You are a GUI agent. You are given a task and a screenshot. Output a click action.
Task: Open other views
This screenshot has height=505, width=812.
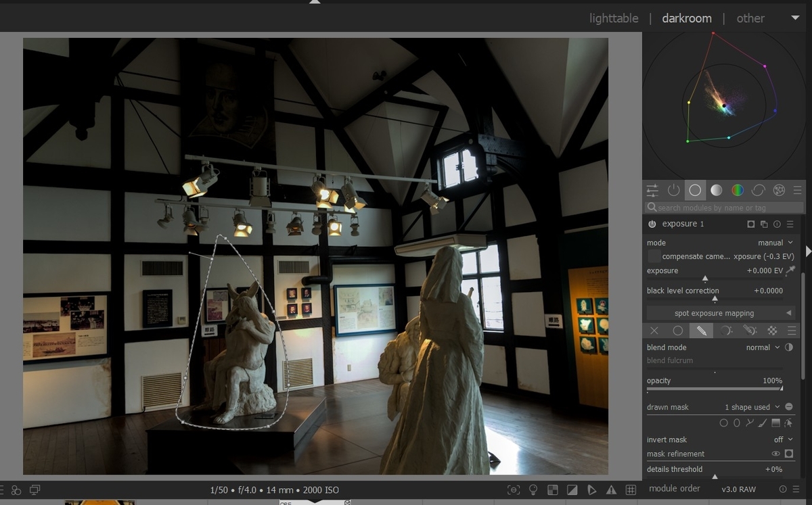[750, 18]
